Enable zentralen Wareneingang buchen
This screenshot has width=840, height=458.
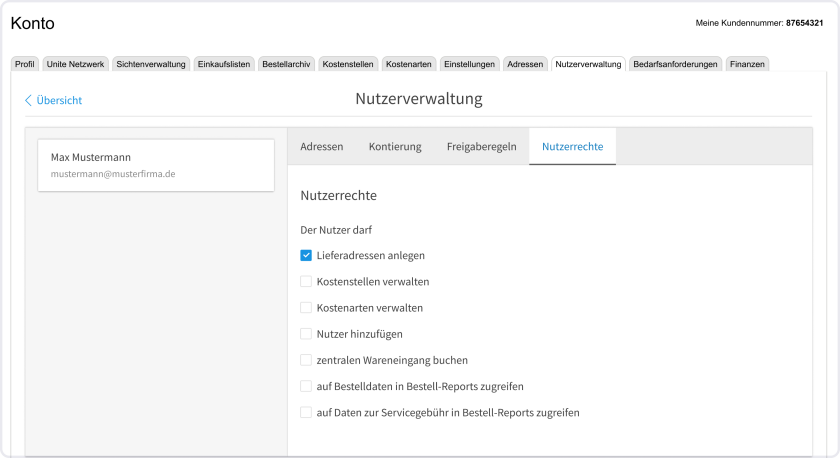point(306,360)
